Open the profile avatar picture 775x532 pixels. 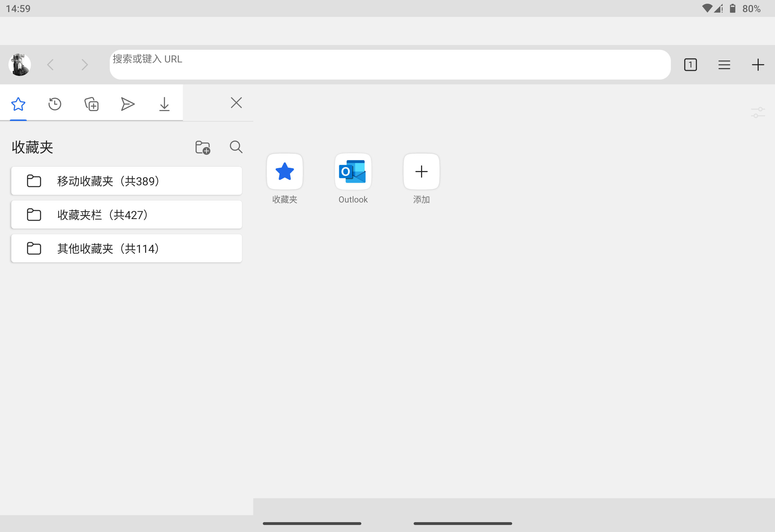(x=20, y=65)
